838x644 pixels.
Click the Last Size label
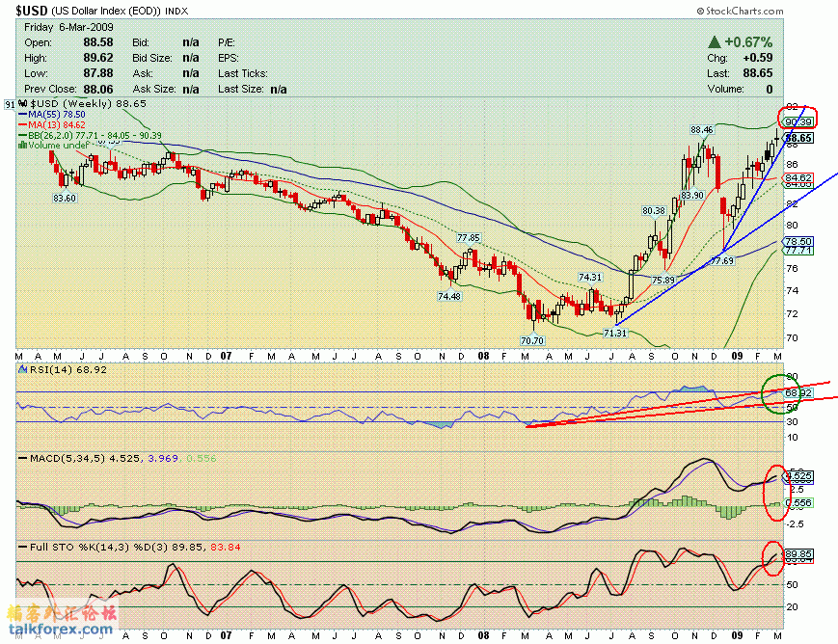(241, 89)
